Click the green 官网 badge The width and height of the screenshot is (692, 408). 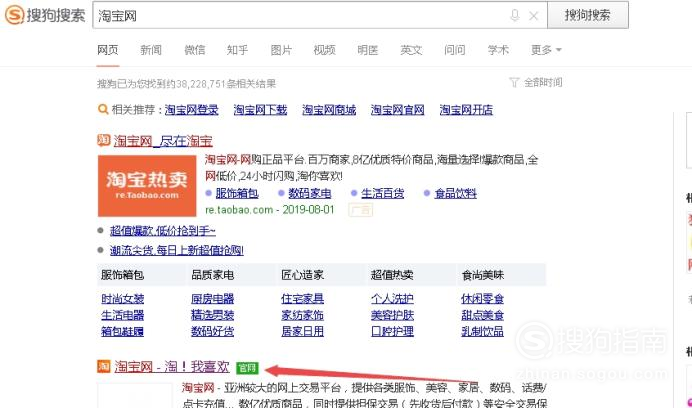[247, 367]
